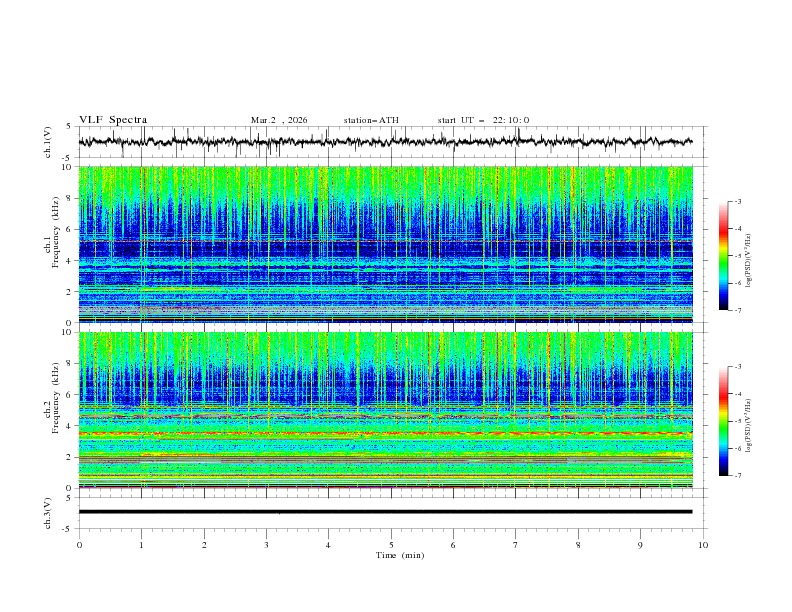Click time axis tick label "0"
The height and width of the screenshot is (612, 792).
(79, 545)
